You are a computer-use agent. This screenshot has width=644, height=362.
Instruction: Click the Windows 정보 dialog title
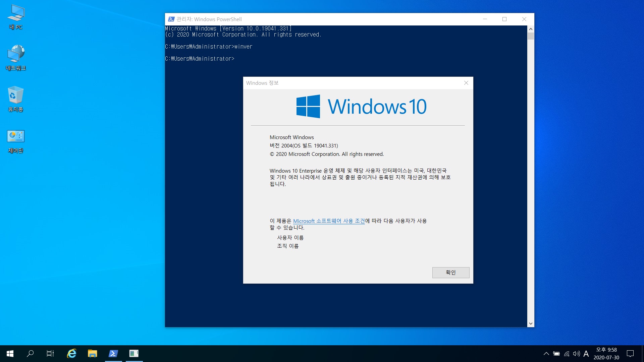(262, 83)
